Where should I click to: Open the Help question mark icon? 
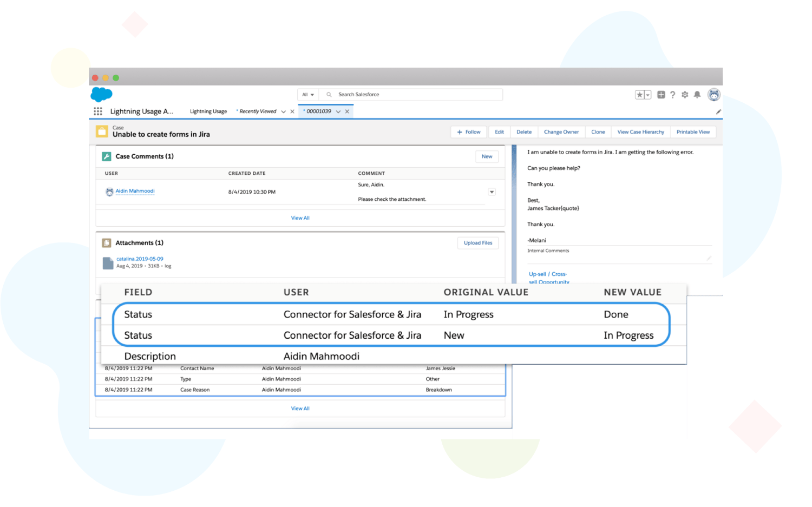coord(673,95)
